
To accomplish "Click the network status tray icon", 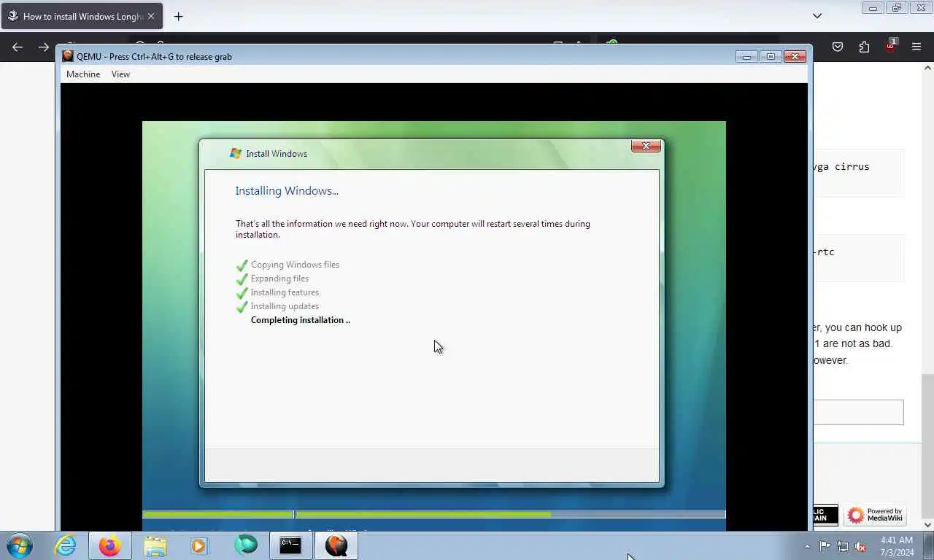I will (x=843, y=546).
